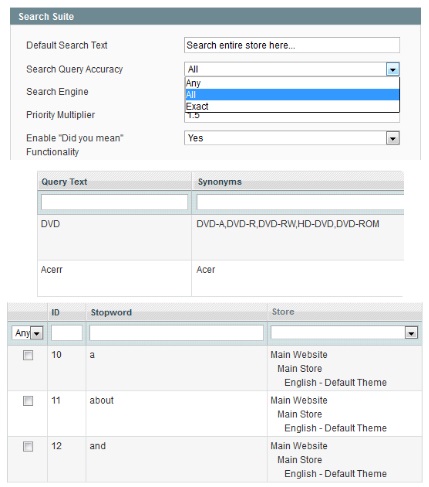This screenshot has height=487, width=429.
Task: Choose 'Exact' from the accuracy options
Action: tap(292, 106)
